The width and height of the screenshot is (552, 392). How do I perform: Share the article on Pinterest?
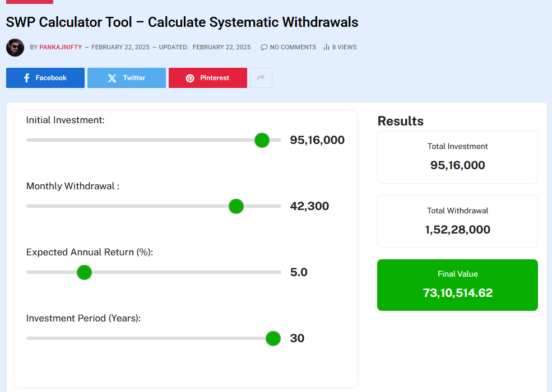coord(208,78)
